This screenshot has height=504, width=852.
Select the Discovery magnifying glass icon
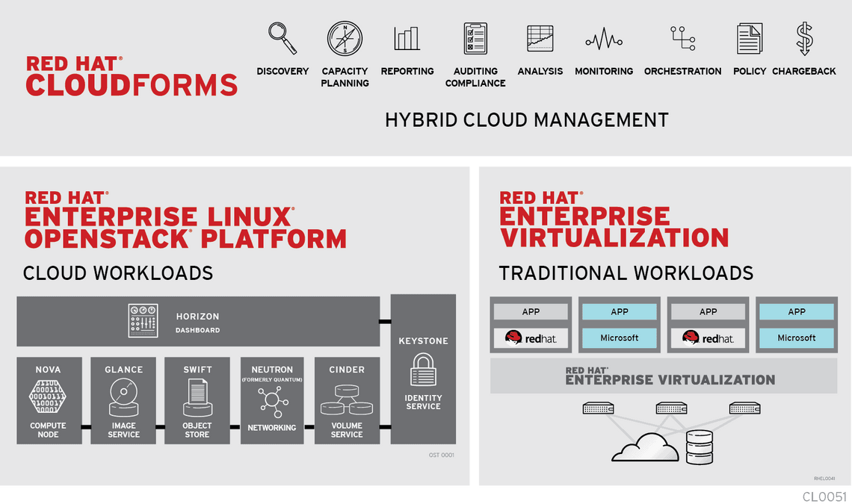tap(282, 36)
